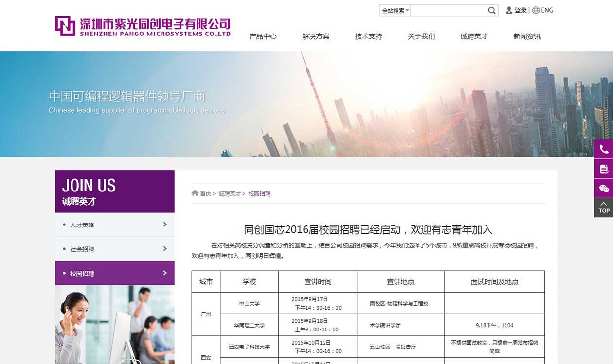Click the user login person icon
This screenshot has width=613, height=364.
click(509, 10)
